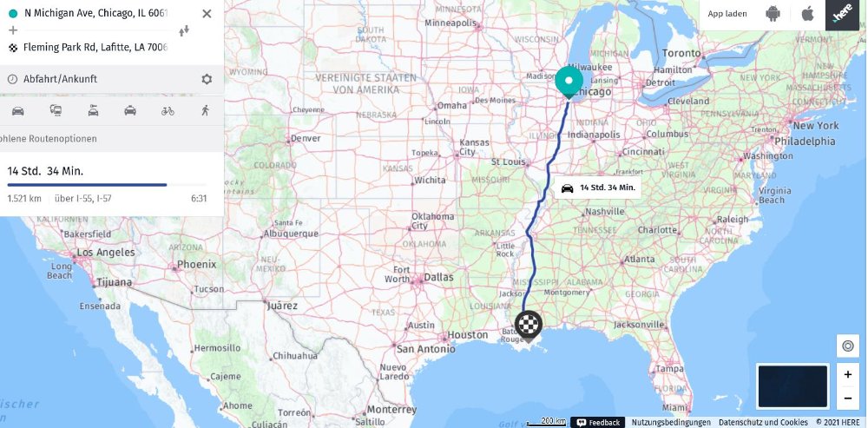868x428 pixels.
Task: Select the car driving mode icon
Action: tap(17, 111)
